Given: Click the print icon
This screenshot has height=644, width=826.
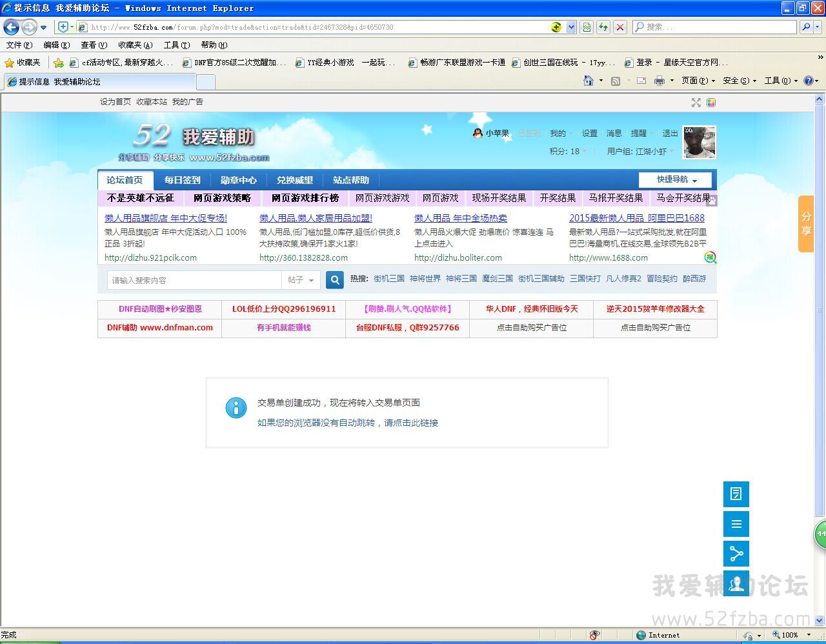Looking at the screenshot, I should pos(660,81).
